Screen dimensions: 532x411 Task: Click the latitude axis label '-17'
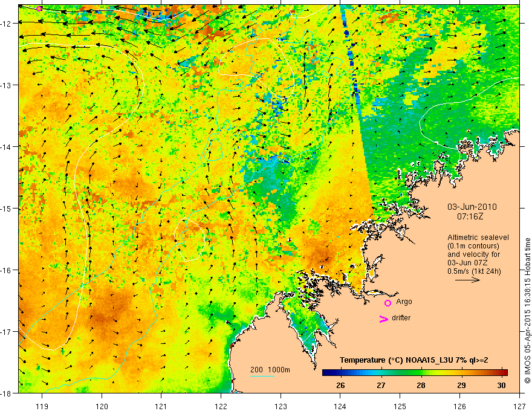click(7, 331)
